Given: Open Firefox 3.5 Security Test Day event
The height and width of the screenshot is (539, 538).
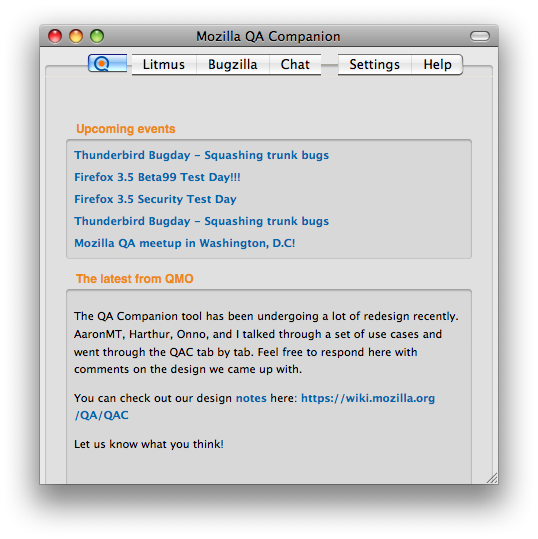Looking at the screenshot, I should [155, 199].
